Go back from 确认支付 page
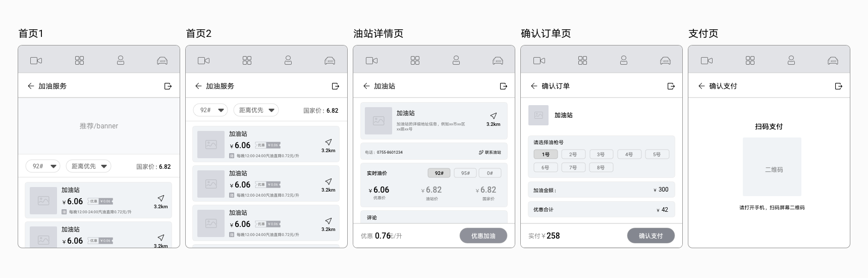Screen dimensions: 868x278 tap(701, 86)
